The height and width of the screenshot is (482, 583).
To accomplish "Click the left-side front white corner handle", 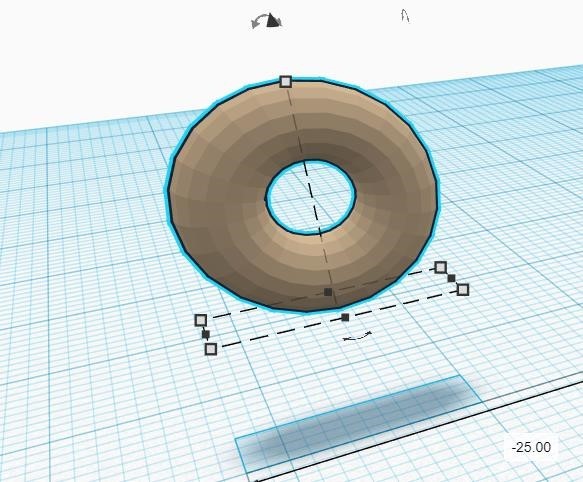I will [211, 349].
